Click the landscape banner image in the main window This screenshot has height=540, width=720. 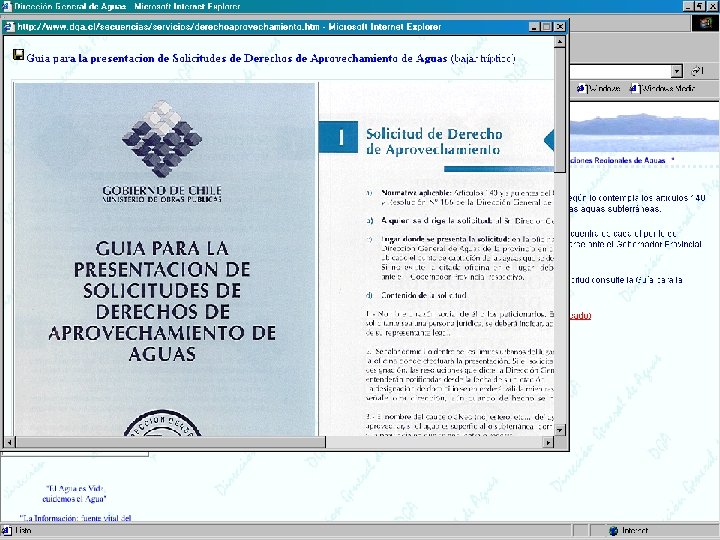(x=645, y=127)
